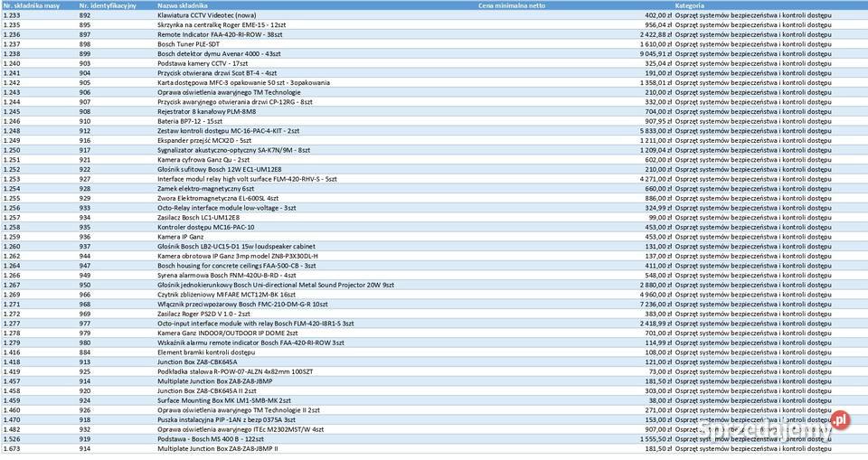This screenshot has width=868, height=460.
Task: Click row number '1.673' cell
Action: pyautogui.click(x=12, y=449)
